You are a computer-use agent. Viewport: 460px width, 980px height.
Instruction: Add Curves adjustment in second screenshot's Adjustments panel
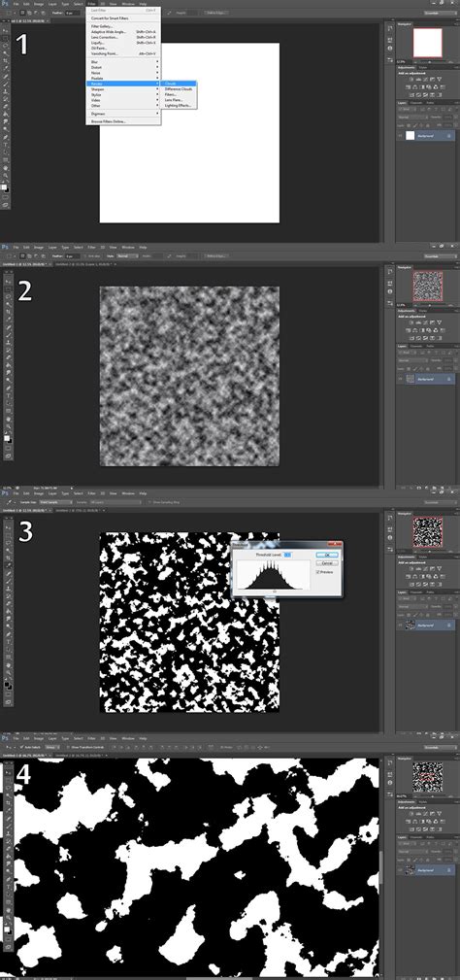click(x=426, y=322)
